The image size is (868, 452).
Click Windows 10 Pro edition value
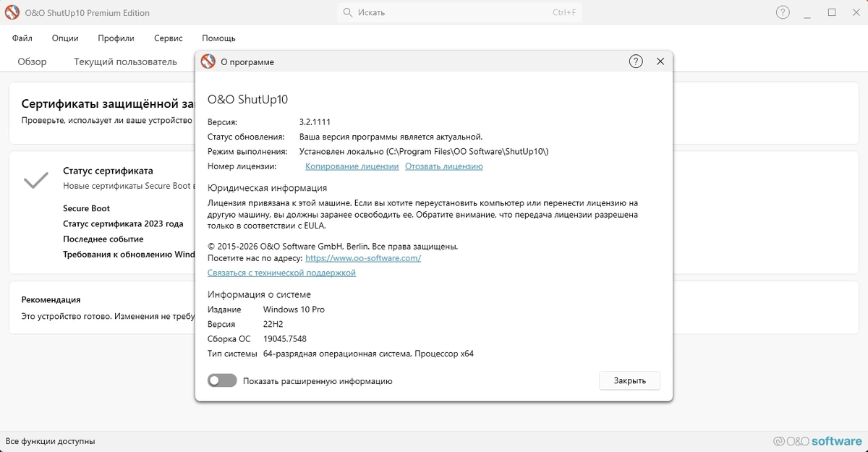(x=294, y=310)
